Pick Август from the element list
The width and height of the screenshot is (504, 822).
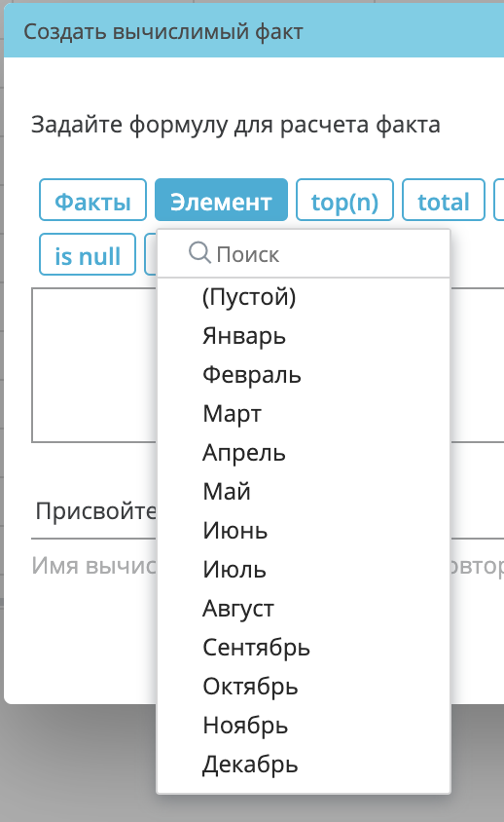click(x=304, y=608)
